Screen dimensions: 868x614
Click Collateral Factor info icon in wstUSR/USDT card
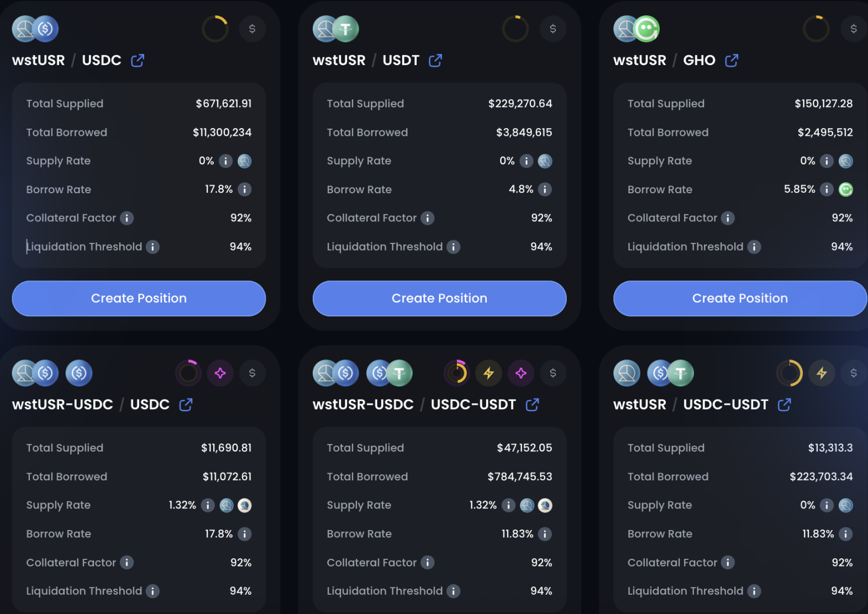point(428,218)
